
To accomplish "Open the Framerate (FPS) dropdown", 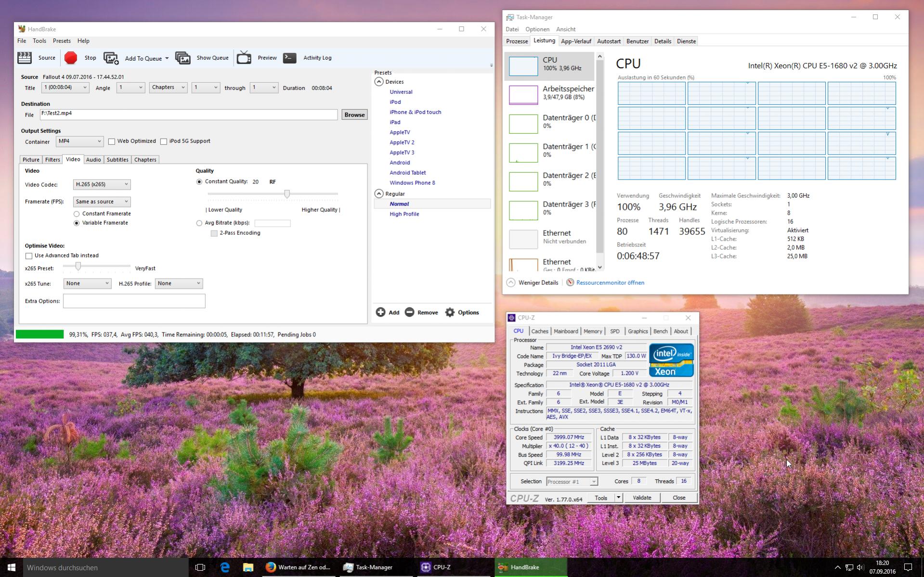I will click(x=102, y=202).
